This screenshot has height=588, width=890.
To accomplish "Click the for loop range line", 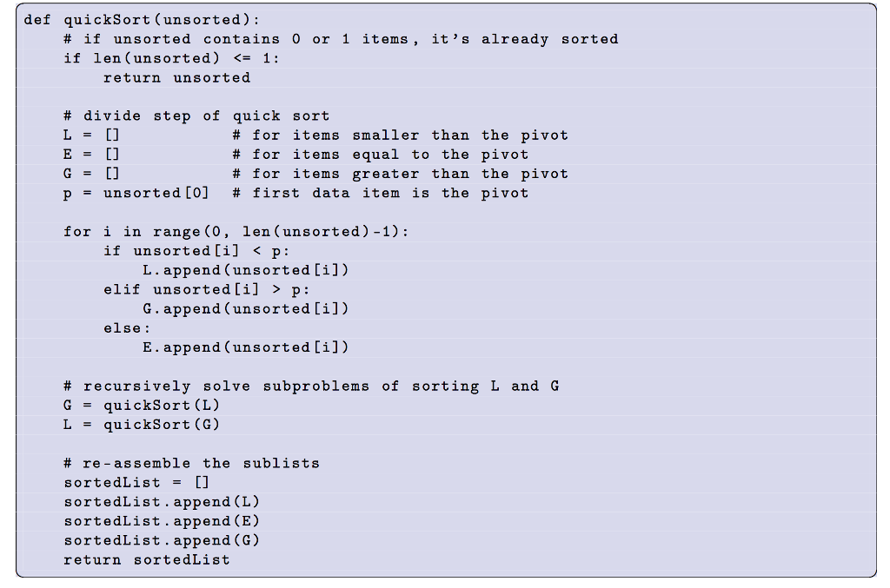I will (x=236, y=232).
